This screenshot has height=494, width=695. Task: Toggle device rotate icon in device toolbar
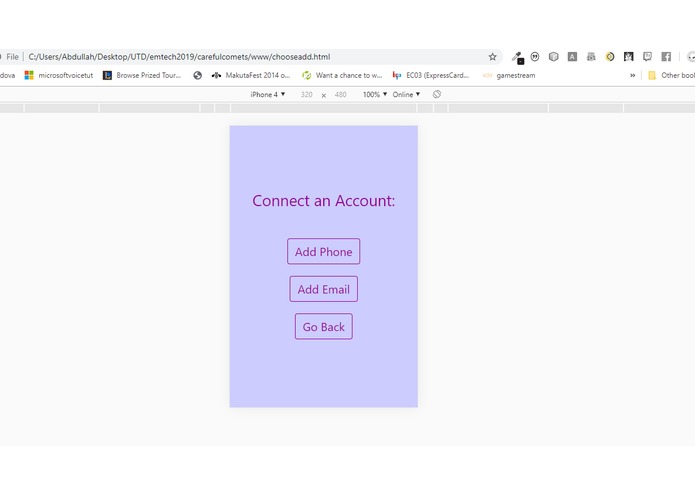pos(437,94)
